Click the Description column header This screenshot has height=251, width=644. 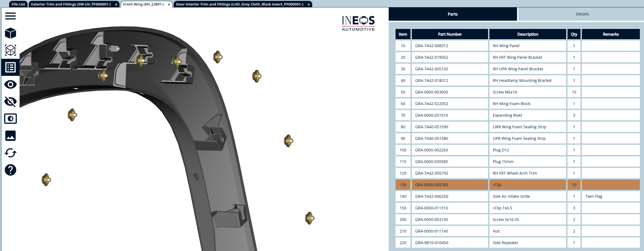(528, 34)
